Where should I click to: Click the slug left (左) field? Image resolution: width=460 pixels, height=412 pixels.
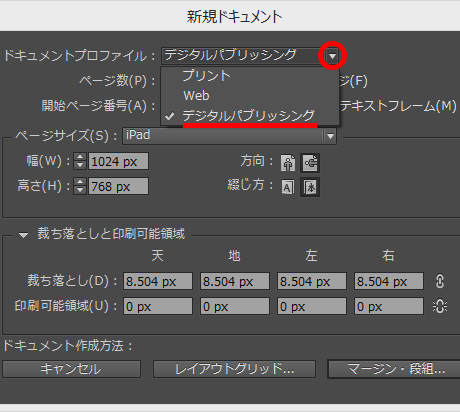click(x=312, y=306)
